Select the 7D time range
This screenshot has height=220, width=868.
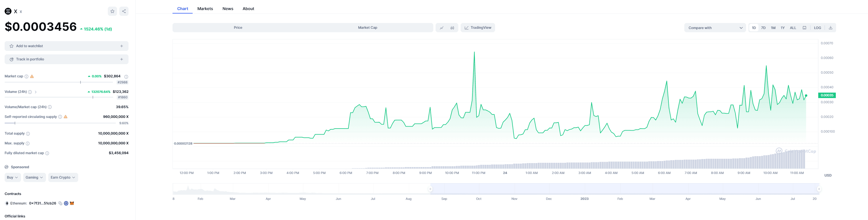pyautogui.click(x=763, y=28)
